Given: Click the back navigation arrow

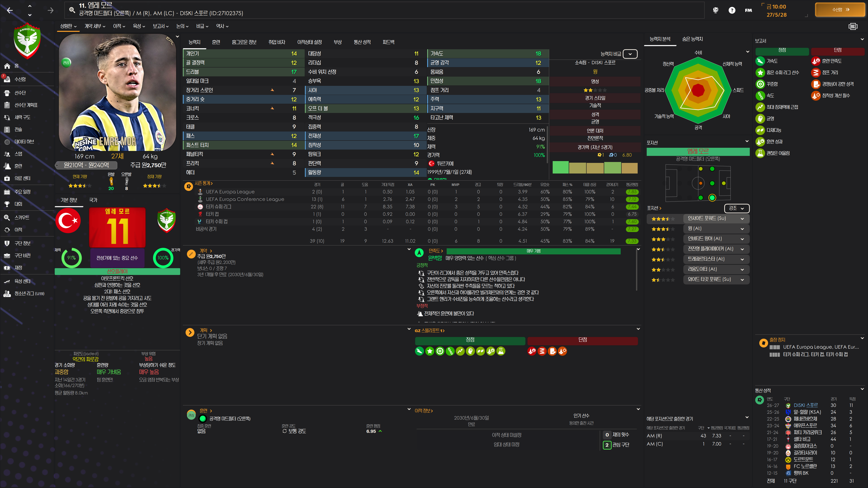Looking at the screenshot, I should [10, 10].
